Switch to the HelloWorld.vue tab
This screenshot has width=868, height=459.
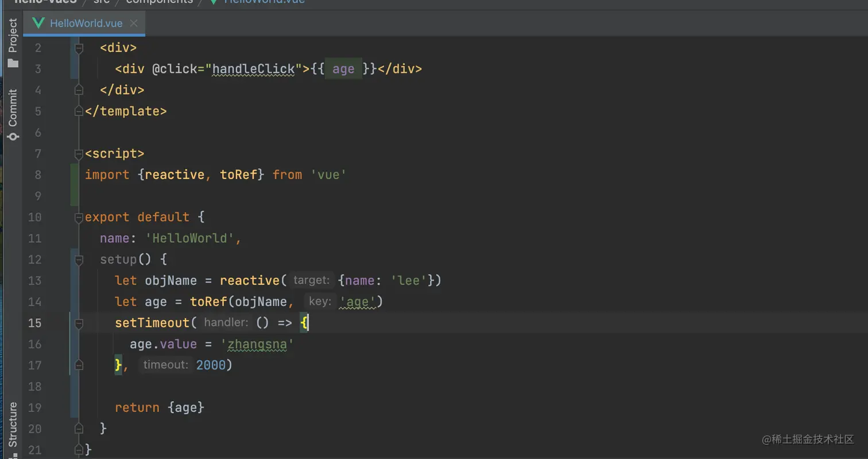point(84,24)
